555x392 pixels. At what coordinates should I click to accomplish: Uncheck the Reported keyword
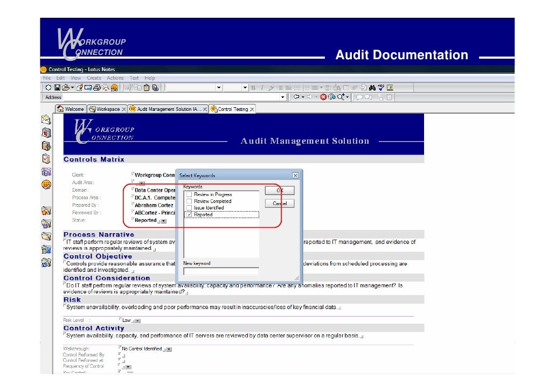point(189,214)
